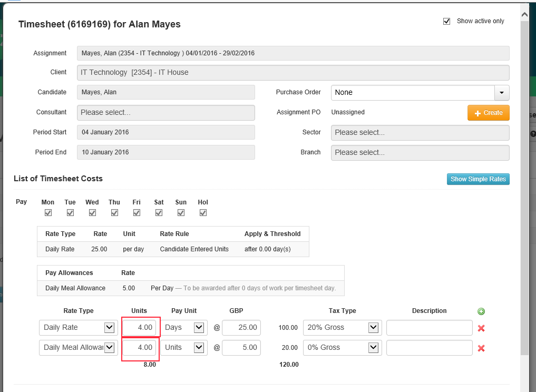Open the 0% Gross tax type dropdown
Image resolution: width=536 pixels, height=392 pixels.
pos(342,348)
